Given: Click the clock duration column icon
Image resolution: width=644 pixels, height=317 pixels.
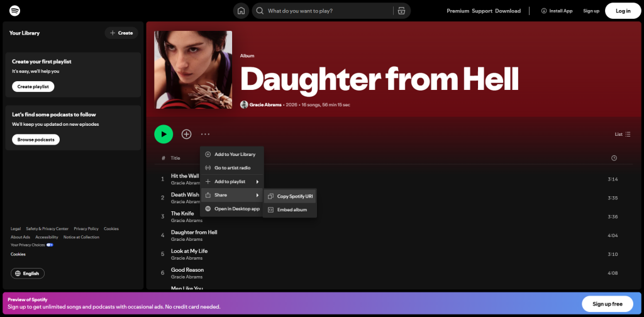Looking at the screenshot, I should point(614,158).
